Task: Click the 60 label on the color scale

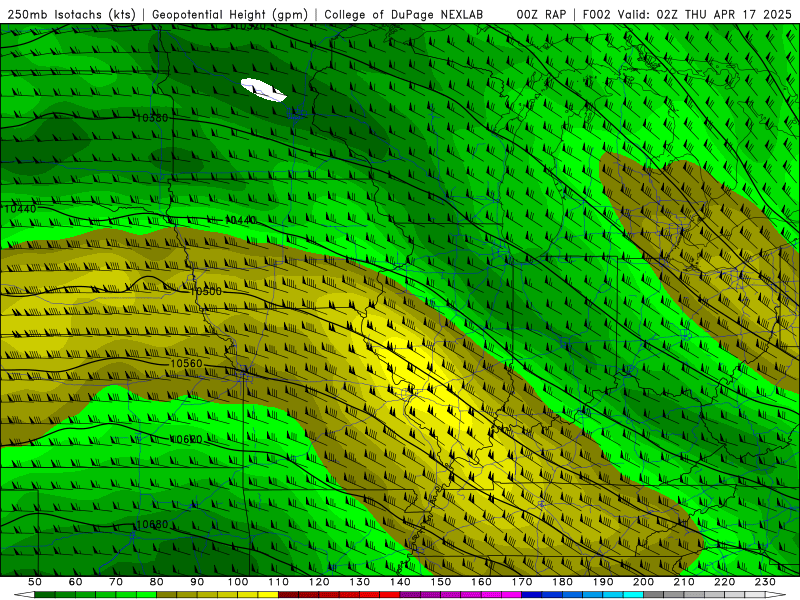Action: [x=76, y=582]
